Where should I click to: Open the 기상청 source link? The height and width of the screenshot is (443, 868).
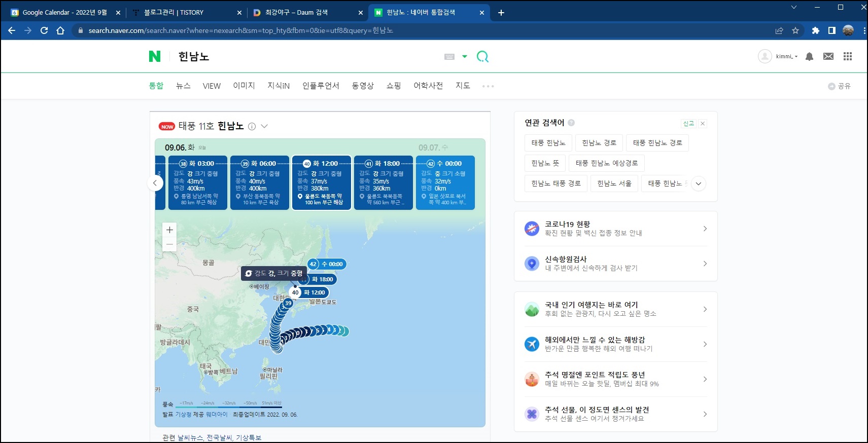click(x=183, y=415)
